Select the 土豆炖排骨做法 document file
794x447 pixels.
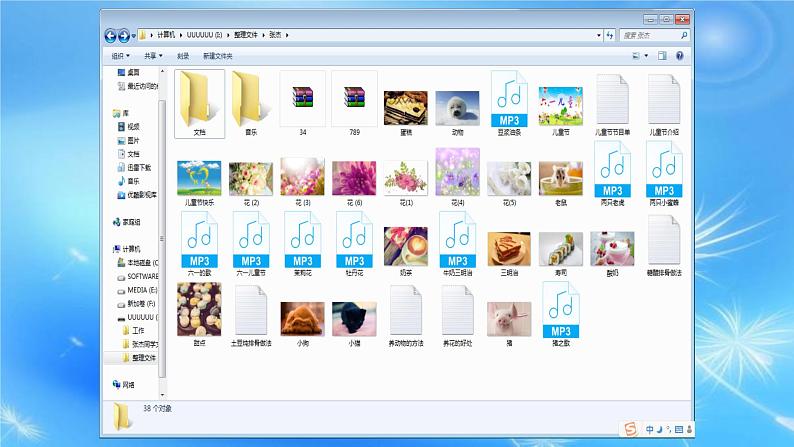(251, 315)
